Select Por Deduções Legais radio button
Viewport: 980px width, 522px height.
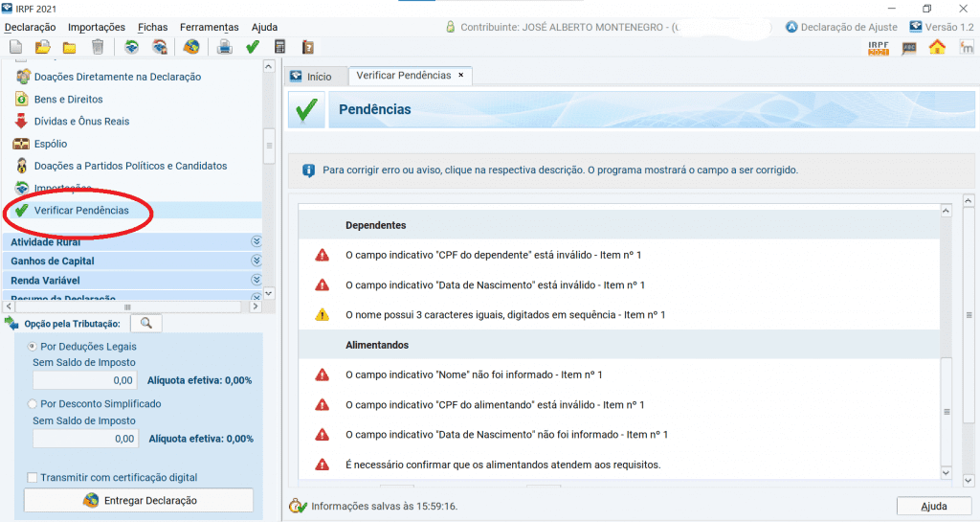click(x=32, y=347)
